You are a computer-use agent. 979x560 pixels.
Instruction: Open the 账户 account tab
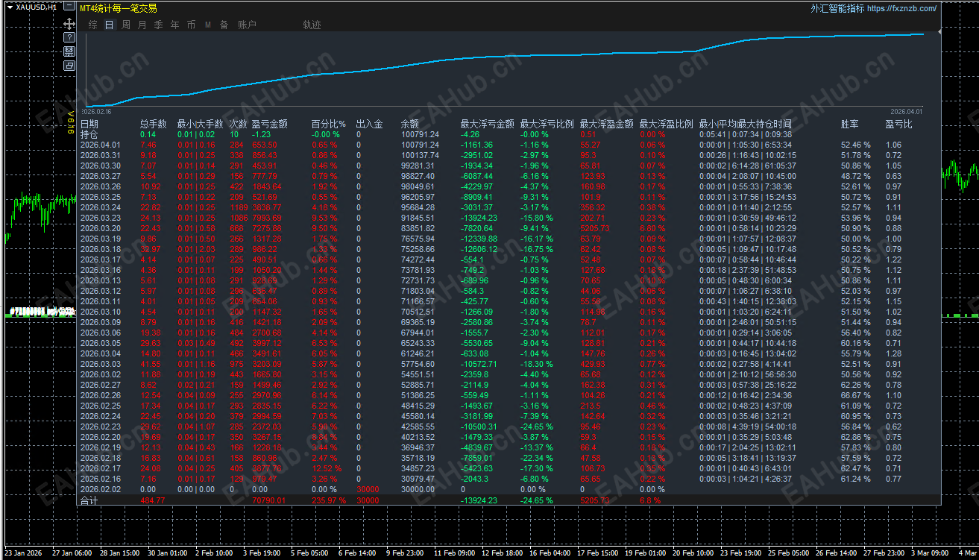click(x=247, y=25)
